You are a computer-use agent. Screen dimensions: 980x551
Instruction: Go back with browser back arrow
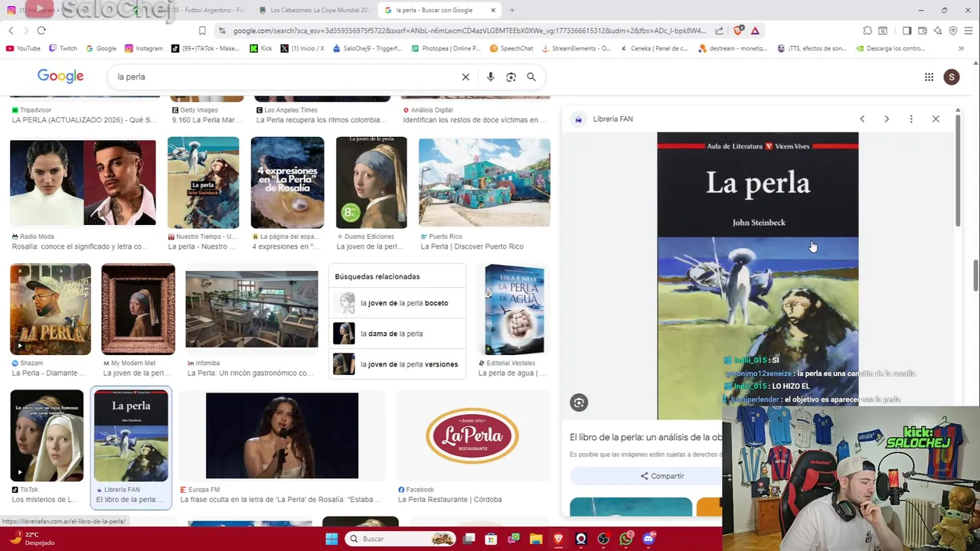[x=11, y=31]
